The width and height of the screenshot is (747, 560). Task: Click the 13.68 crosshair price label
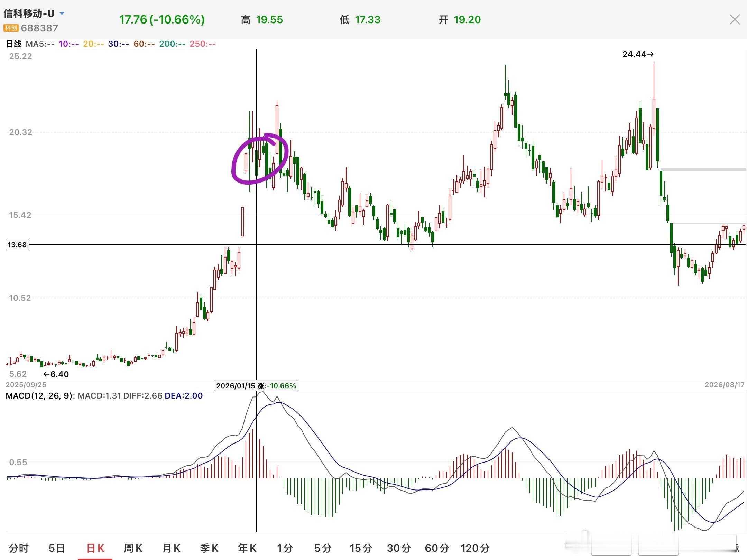pos(17,245)
